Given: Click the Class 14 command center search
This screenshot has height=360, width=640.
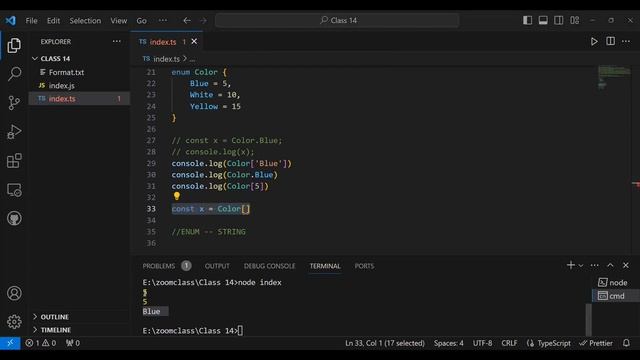Looking at the screenshot, I should click(338, 20).
